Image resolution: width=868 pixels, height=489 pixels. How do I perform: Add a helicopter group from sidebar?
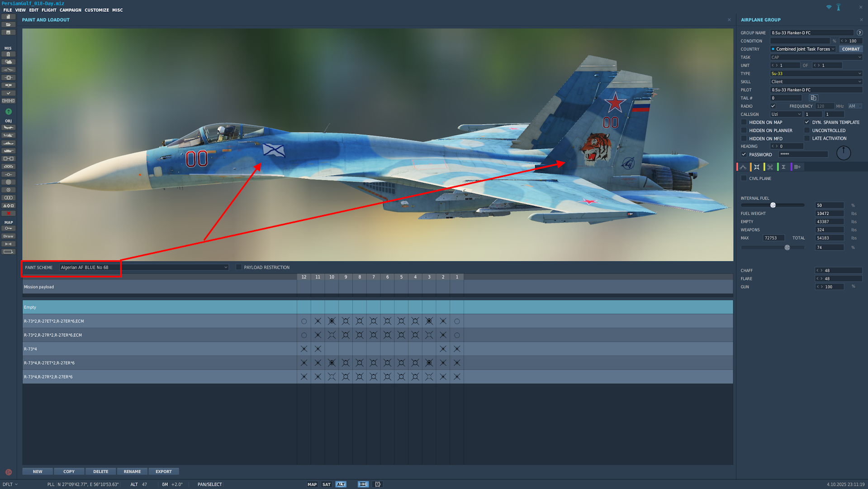(x=8, y=135)
